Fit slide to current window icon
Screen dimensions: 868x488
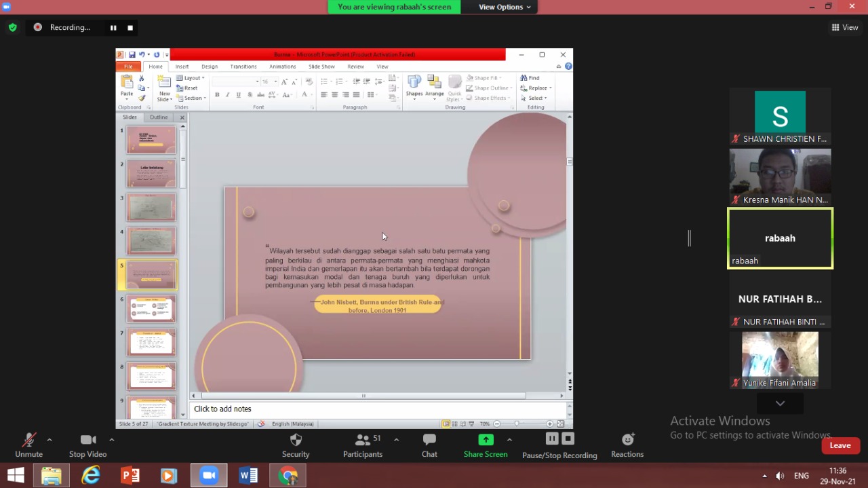(560, 424)
